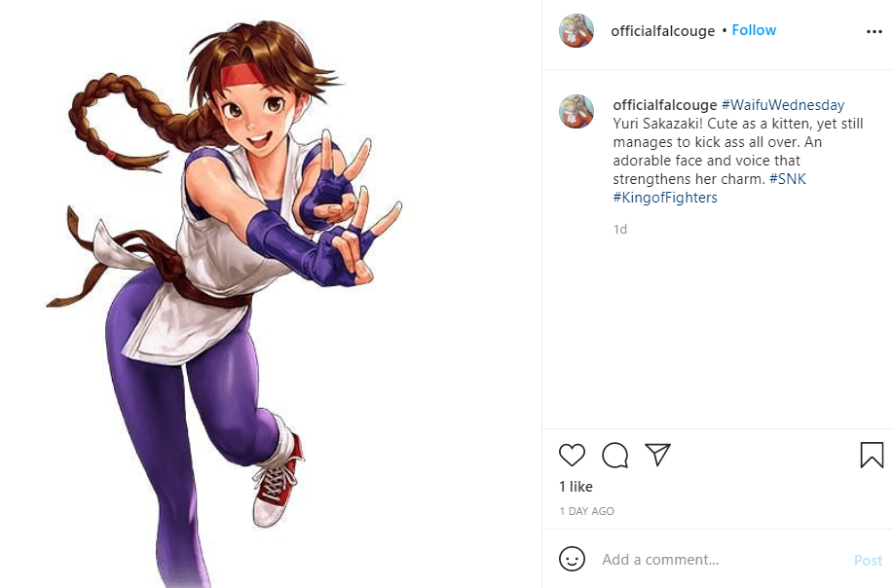The height and width of the screenshot is (588, 893).
Task: Click the caption profile avatar
Action: pos(577,112)
